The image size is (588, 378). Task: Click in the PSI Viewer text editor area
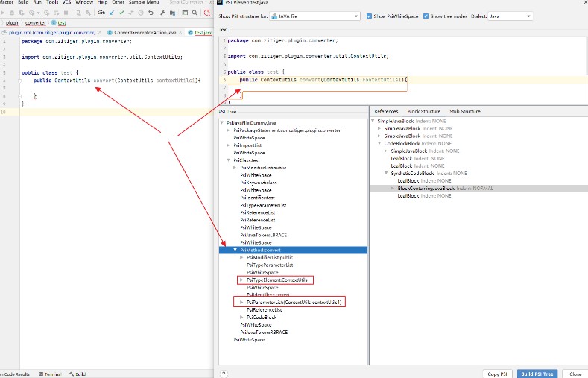coord(403,70)
